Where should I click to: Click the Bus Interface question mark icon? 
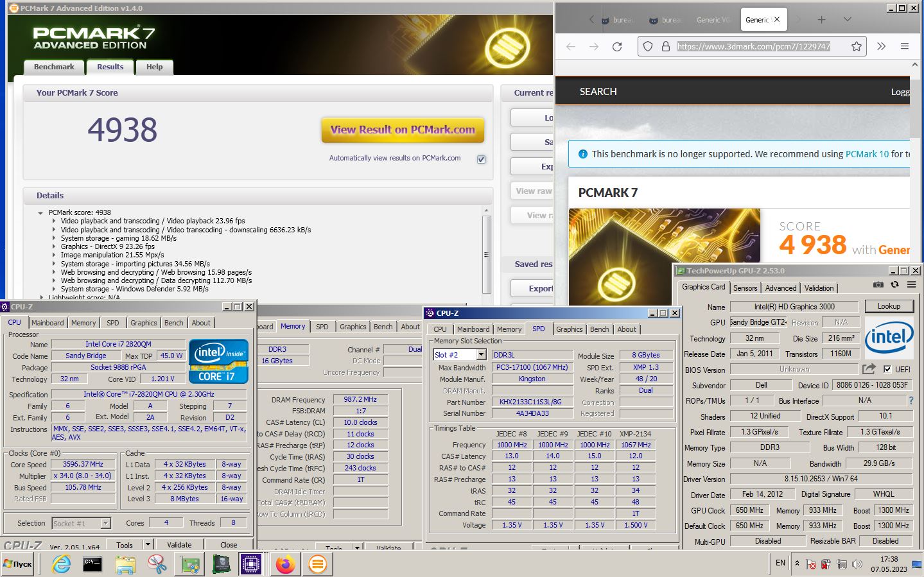click(911, 400)
